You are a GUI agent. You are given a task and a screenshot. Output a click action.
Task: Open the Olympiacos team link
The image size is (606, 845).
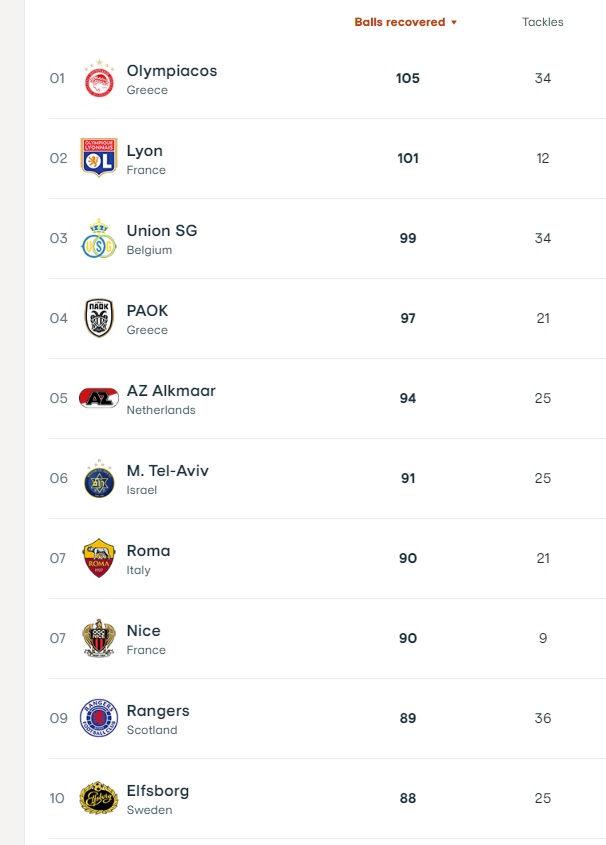click(171, 71)
